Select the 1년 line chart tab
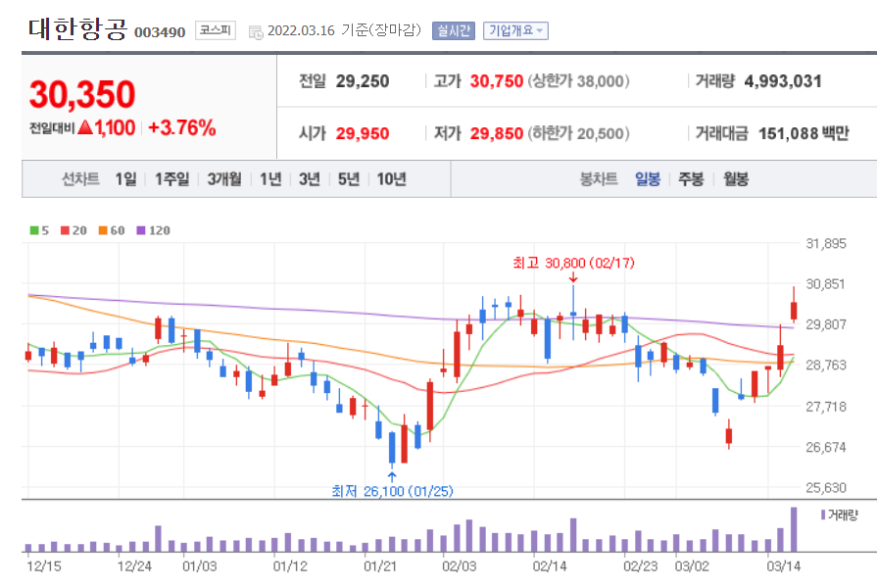This screenshot has height=588, width=877. (270, 179)
